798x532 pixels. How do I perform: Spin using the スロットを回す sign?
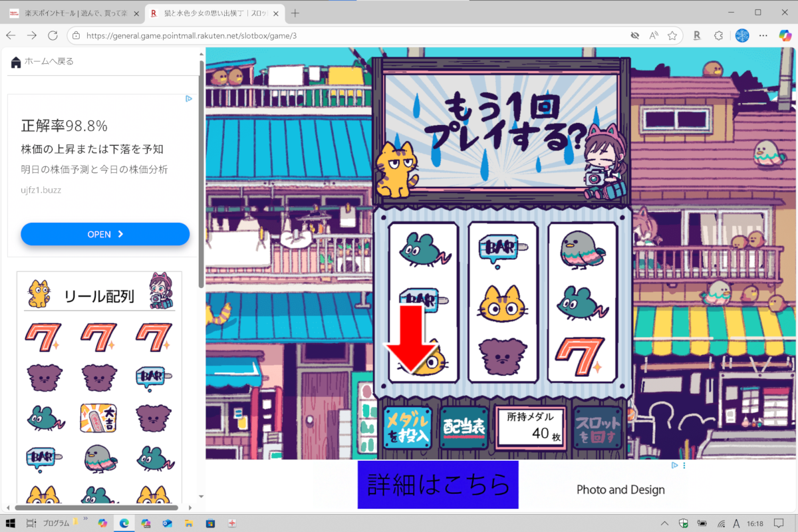597,429
